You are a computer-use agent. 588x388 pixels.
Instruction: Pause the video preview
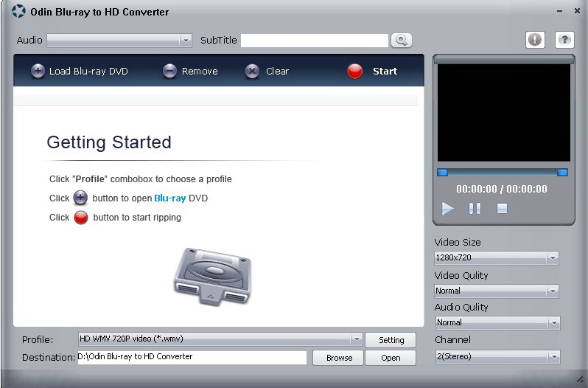(x=475, y=208)
